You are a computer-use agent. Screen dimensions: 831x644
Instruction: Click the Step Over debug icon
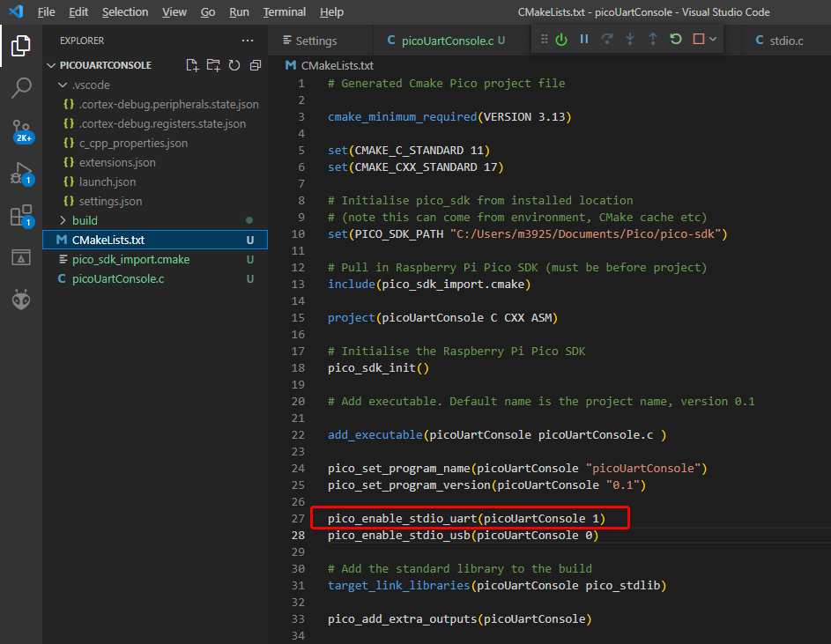pos(608,39)
